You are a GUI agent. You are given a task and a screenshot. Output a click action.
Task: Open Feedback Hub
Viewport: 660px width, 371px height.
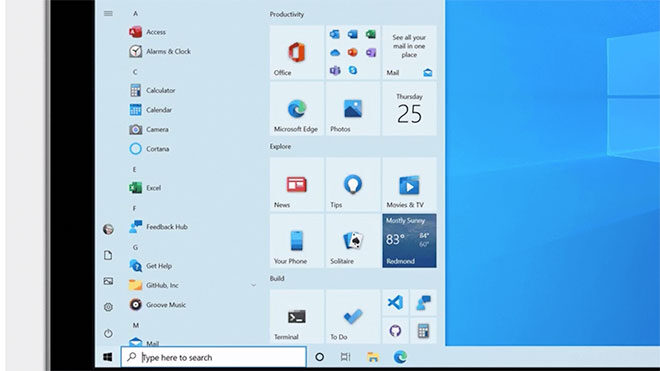158,227
